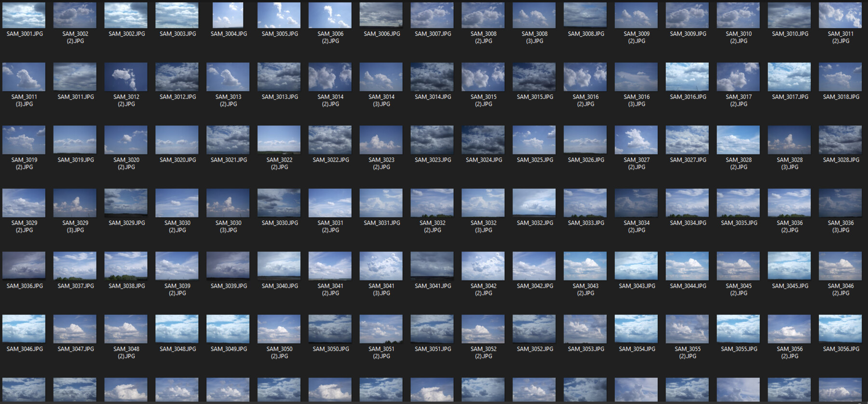Select the file name 'SAM_3045.JPG'
This screenshot has height=404, width=868.
coord(790,286)
